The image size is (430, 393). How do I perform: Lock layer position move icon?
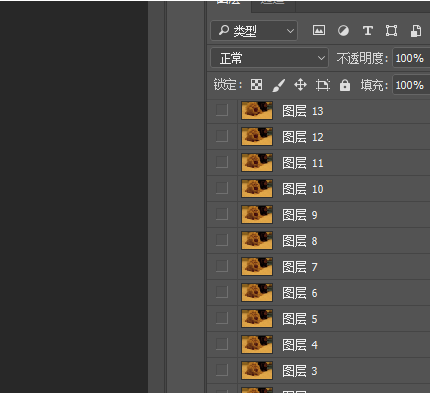(300, 85)
